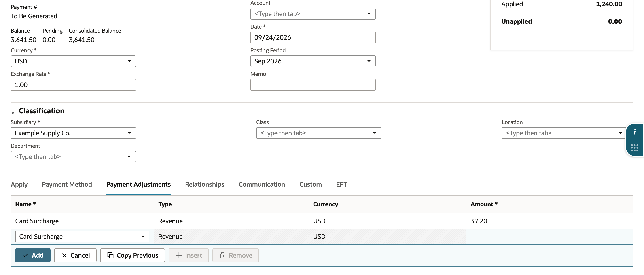Switch to the Payment Method tab

[x=67, y=184]
